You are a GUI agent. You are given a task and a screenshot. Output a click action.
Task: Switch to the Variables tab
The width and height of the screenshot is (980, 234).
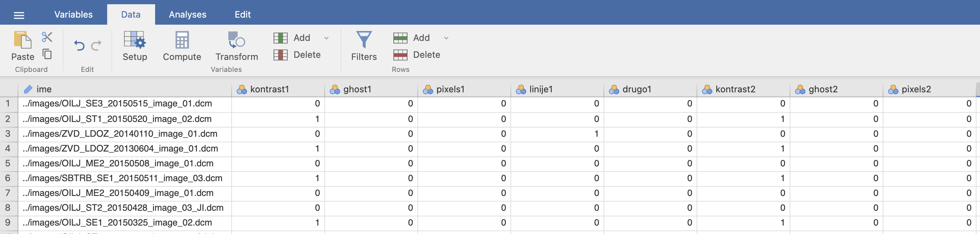click(73, 14)
